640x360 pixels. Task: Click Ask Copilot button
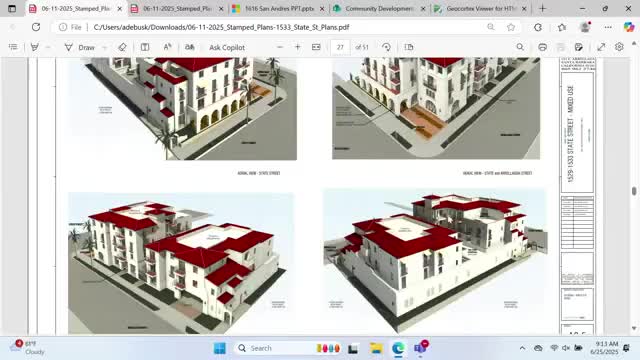(x=227, y=47)
